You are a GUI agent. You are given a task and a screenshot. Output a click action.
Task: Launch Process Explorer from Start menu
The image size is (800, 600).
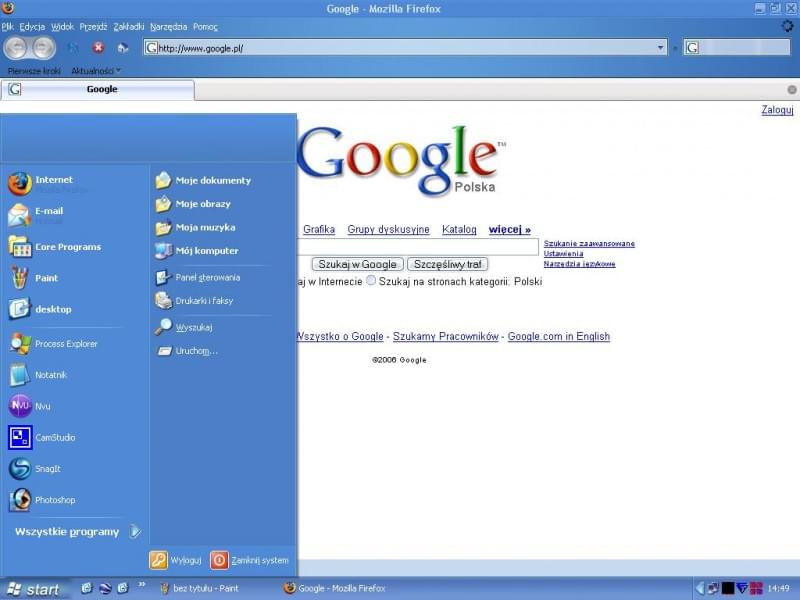(53, 344)
